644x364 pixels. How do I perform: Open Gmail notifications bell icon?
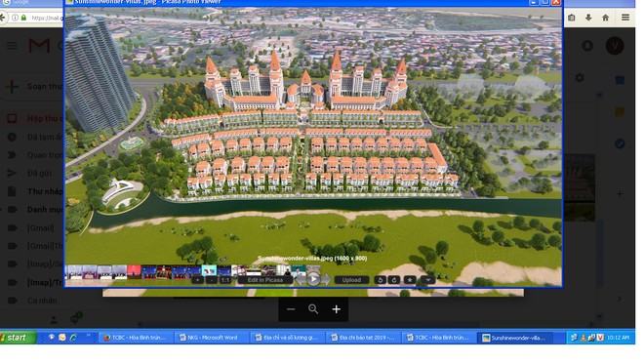coord(587,46)
